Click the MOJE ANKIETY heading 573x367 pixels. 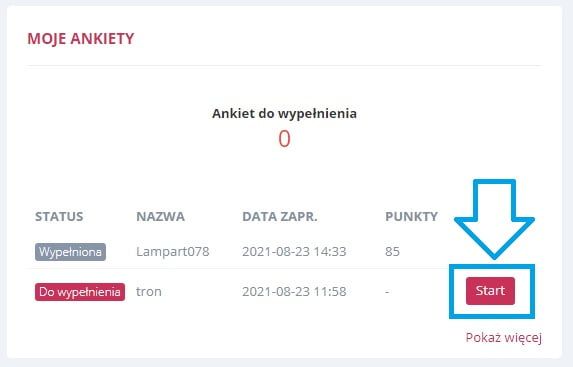[81, 39]
